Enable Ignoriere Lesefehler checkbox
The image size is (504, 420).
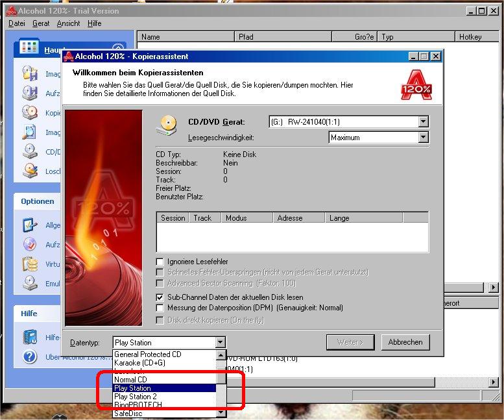(x=160, y=262)
